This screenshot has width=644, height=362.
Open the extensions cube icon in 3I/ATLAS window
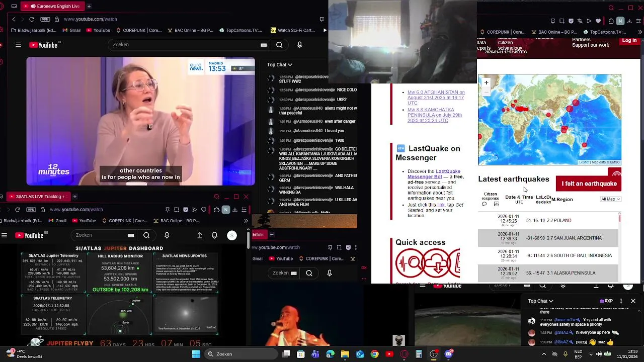(216, 210)
